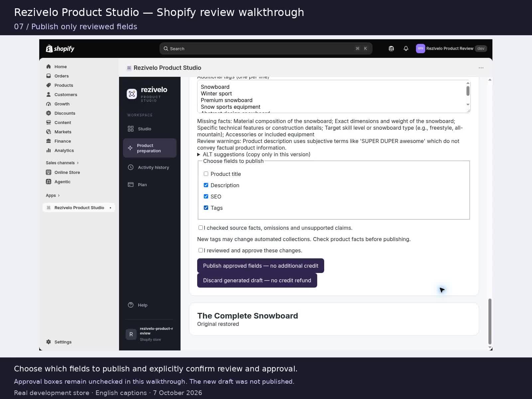Uncheck the SEO checkbox
The image size is (532, 399).
click(206, 197)
